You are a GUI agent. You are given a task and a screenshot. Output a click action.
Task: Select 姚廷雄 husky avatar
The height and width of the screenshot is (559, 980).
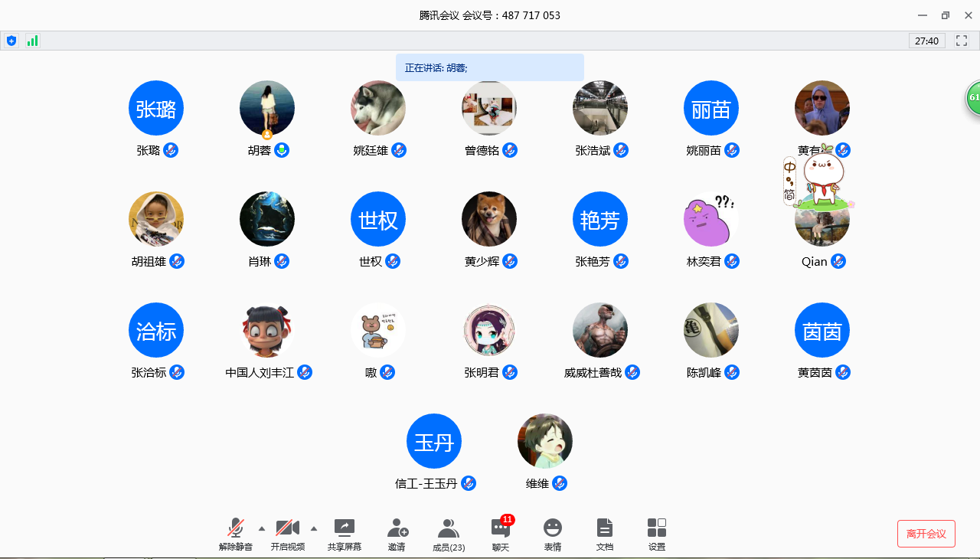coord(378,108)
